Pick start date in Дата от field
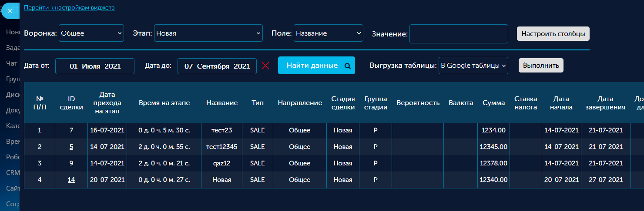The height and width of the screenshot is (211, 644). (95, 66)
